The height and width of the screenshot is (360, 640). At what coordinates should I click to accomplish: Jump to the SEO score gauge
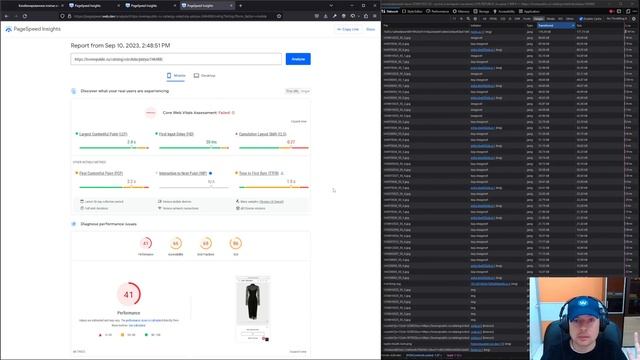[x=236, y=244]
